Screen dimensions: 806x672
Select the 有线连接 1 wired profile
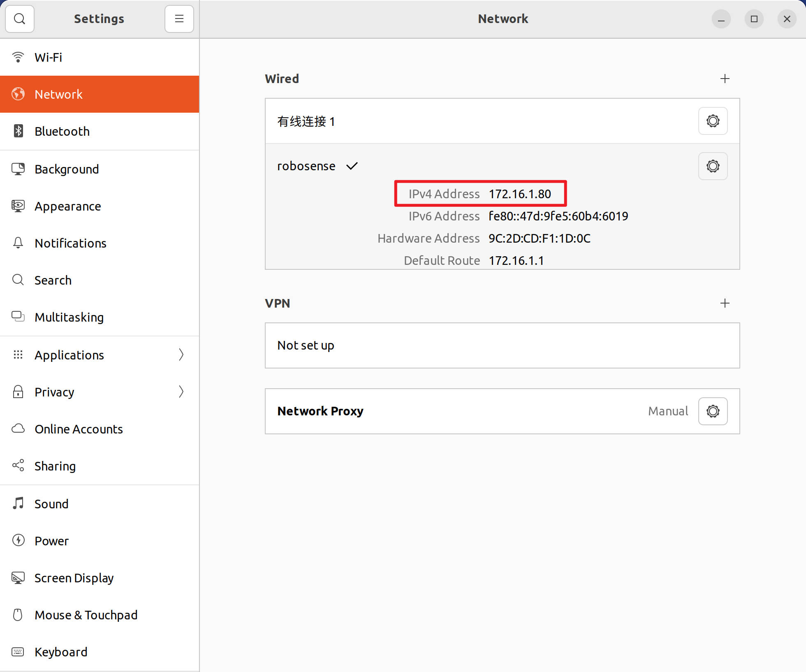pos(306,121)
